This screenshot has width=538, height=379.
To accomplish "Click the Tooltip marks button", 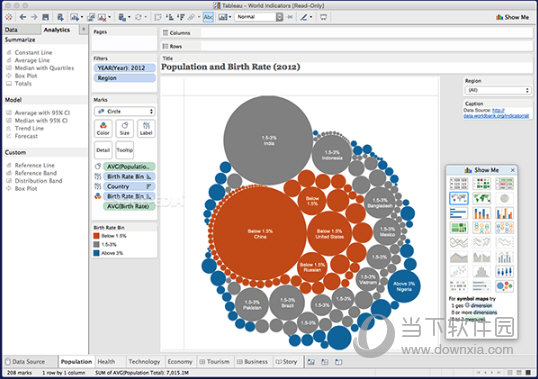I will (125, 150).
